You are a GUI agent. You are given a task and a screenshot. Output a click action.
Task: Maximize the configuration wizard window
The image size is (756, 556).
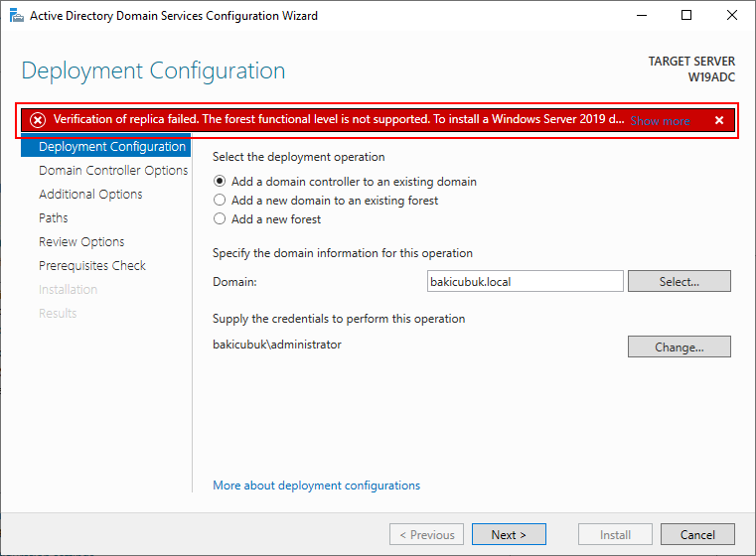[686, 16]
